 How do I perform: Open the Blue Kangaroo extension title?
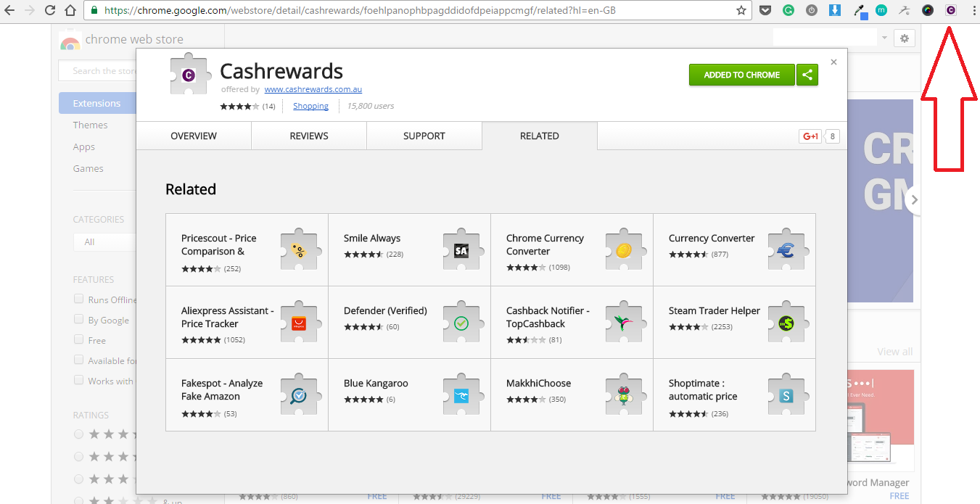[376, 383]
